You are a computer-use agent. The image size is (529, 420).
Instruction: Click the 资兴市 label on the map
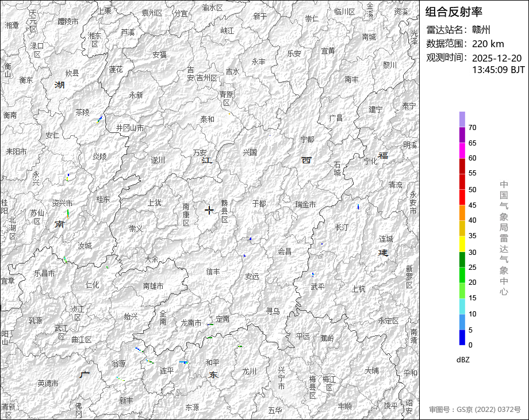(63, 203)
